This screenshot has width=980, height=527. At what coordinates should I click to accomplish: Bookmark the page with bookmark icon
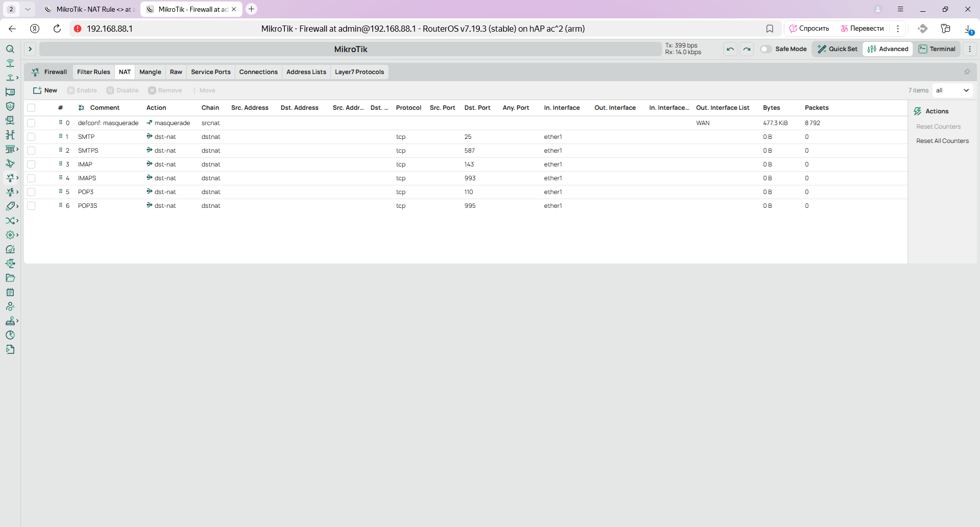coord(770,29)
